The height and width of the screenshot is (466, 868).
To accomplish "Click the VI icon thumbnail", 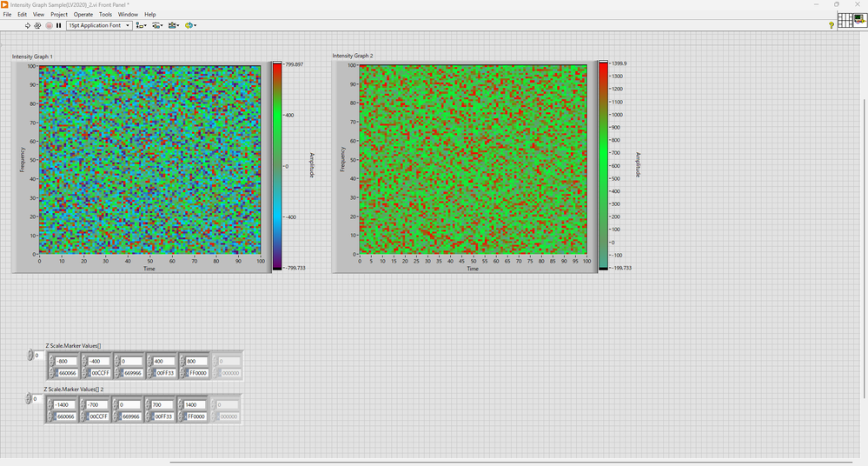I will coord(859,21).
